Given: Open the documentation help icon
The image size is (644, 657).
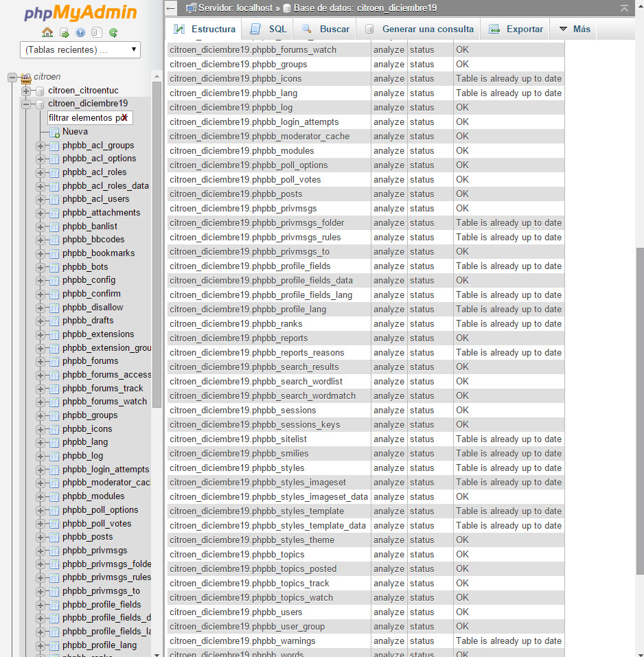Looking at the screenshot, I should click(x=80, y=32).
